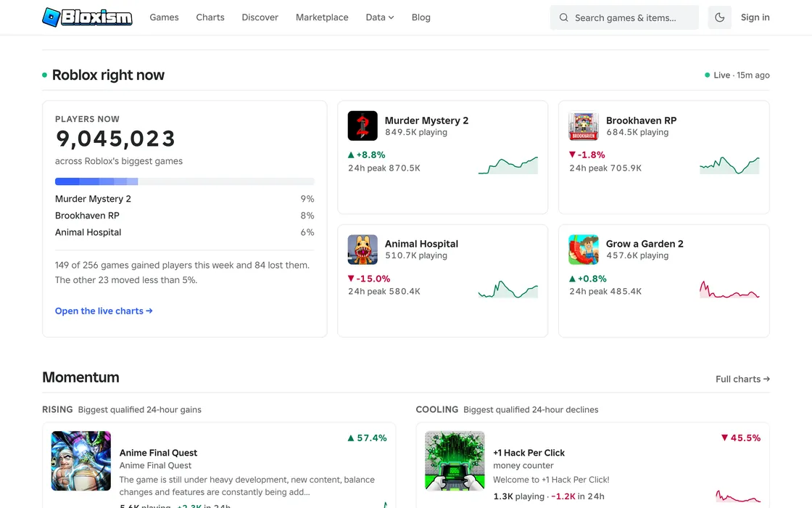This screenshot has width=812, height=508.
Task: Click the players share progress bar
Action: (184, 181)
